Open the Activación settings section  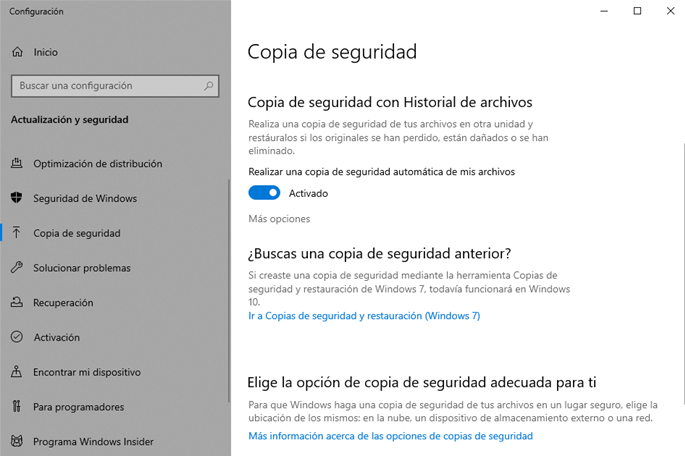click(x=56, y=338)
